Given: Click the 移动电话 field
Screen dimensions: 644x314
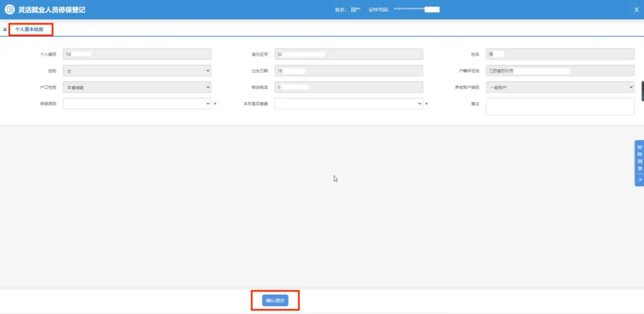Looking at the screenshot, I should [348, 88].
